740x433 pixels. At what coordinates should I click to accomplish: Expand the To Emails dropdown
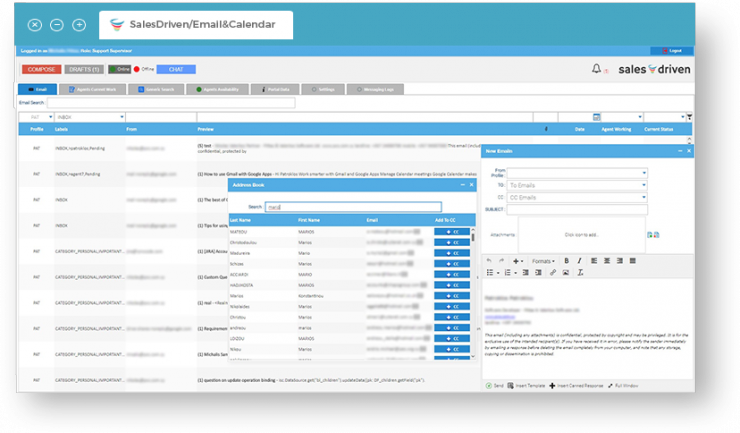(x=644, y=185)
